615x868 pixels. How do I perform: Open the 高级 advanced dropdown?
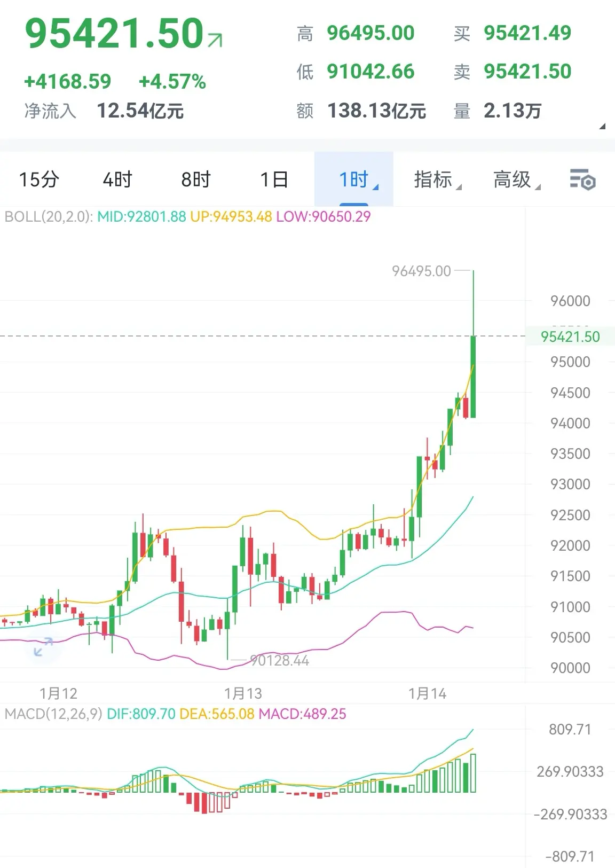coord(517,179)
